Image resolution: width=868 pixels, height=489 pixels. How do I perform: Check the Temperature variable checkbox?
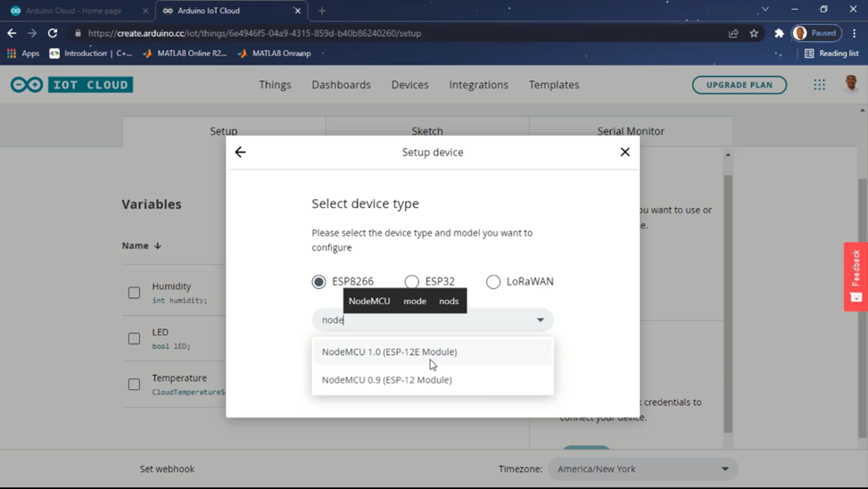pos(134,385)
